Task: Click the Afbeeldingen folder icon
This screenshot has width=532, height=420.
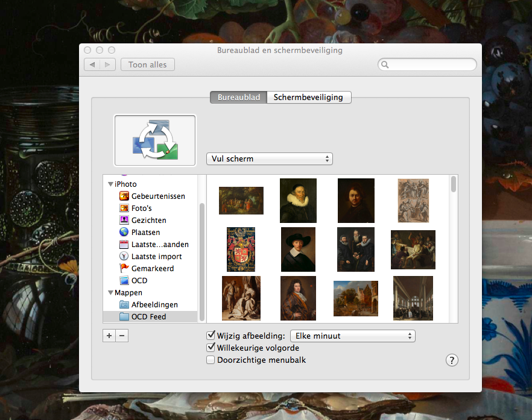Action: click(124, 304)
